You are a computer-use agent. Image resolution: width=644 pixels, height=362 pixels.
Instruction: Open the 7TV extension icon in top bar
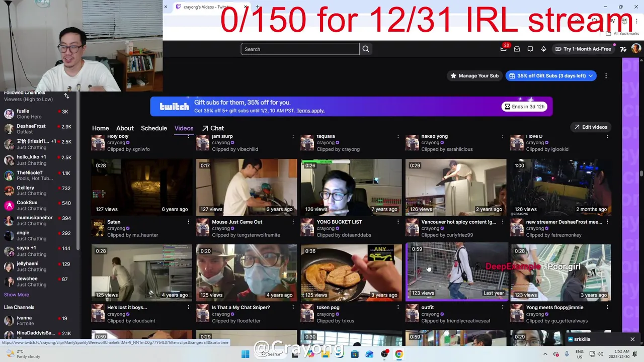[623, 49]
